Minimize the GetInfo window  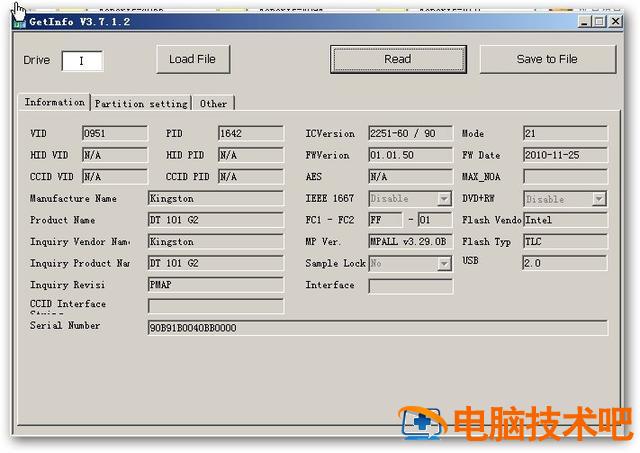click(584, 22)
